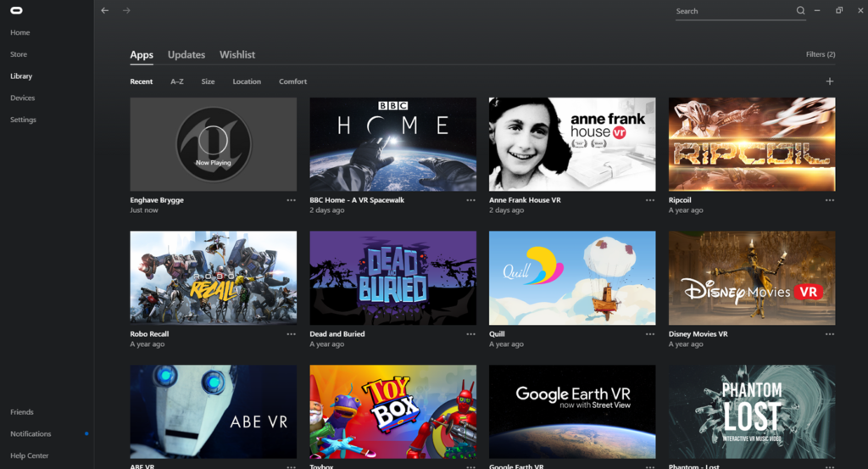The height and width of the screenshot is (469, 868).
Task: Open the ABE VR thumbnail
Action: pyautogui.click(x=213, y=411)
